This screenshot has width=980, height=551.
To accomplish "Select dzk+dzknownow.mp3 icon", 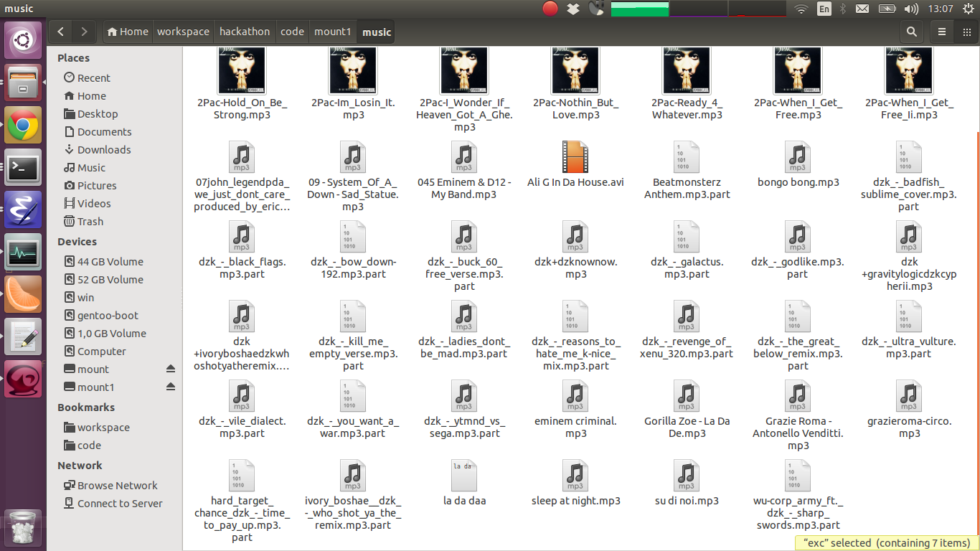I will 575,237.
